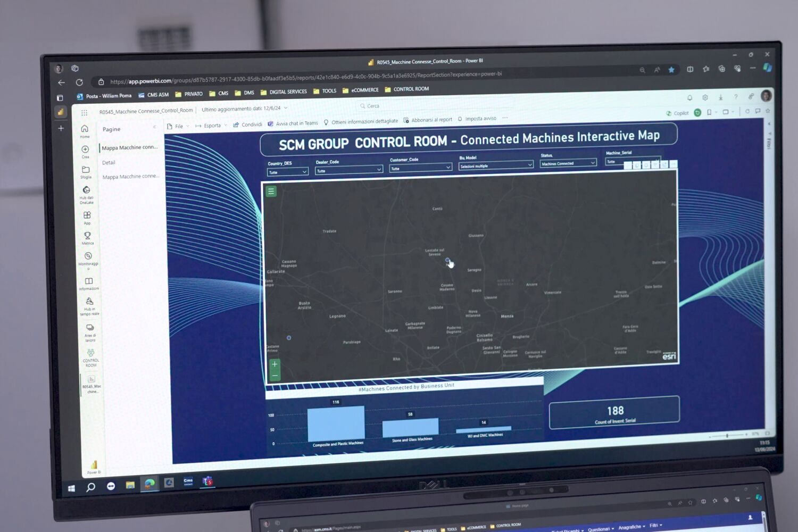Open more options ellipsis in report toolbar
The image size is (798, 532).
pos(505,118)
